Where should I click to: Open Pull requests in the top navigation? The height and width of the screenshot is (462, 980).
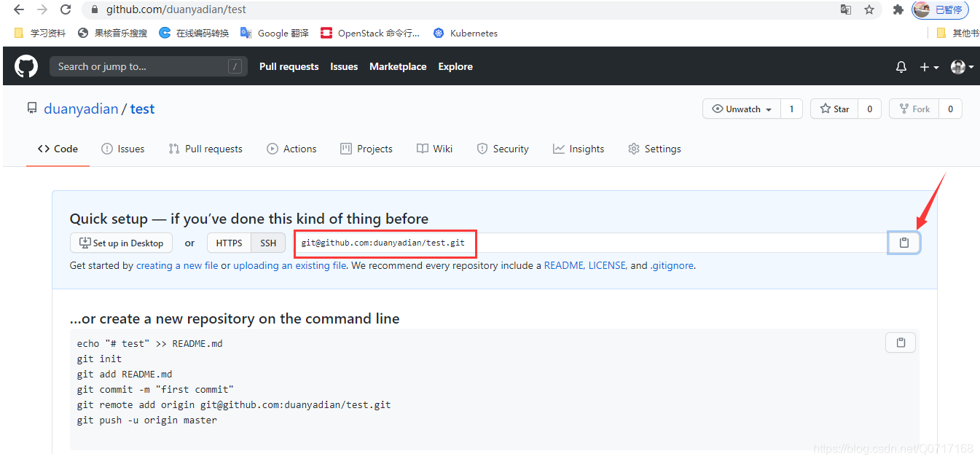289,66
